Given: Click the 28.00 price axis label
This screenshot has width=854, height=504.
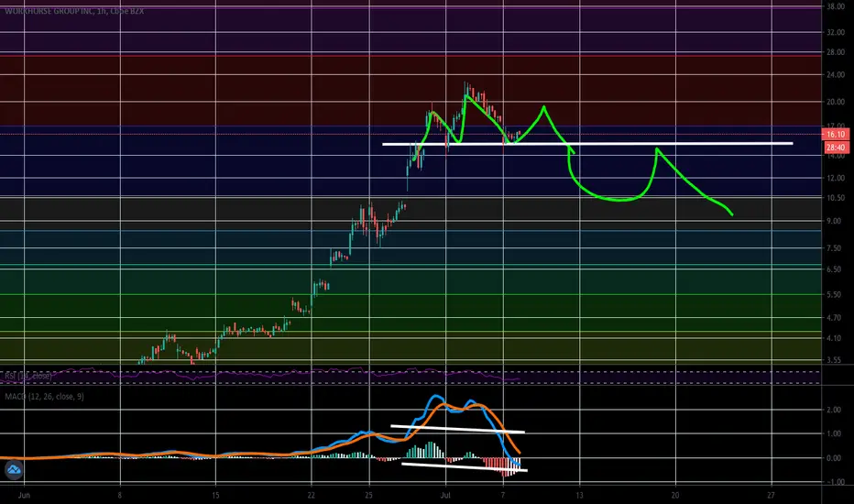Looking at the screenshot, I should click(x=836, y=52).
